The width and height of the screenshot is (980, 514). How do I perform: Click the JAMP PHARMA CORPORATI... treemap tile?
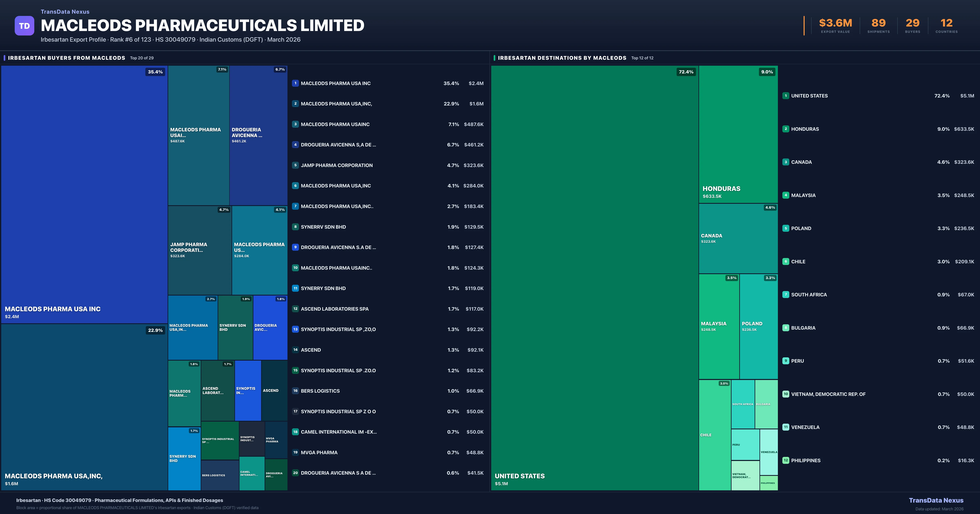199,250
